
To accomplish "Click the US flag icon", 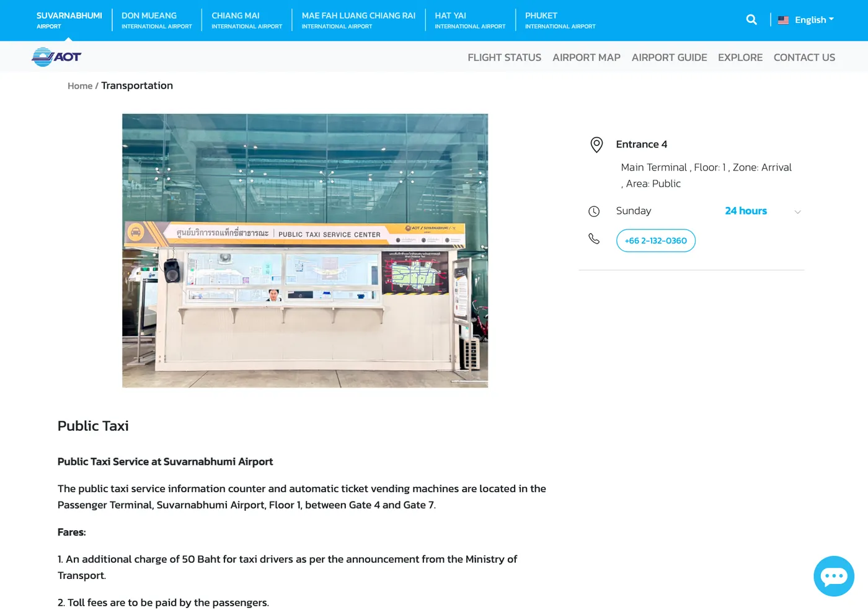I will coord(784,20).
